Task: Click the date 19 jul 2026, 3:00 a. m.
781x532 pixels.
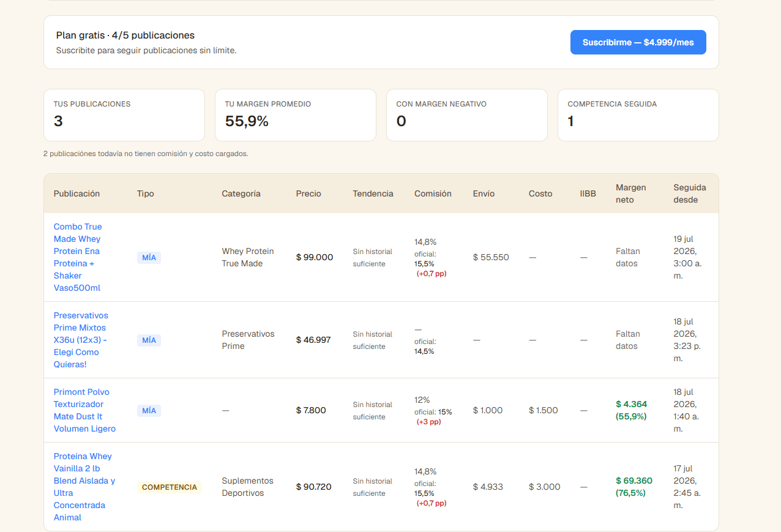Action: pos(687,257)
